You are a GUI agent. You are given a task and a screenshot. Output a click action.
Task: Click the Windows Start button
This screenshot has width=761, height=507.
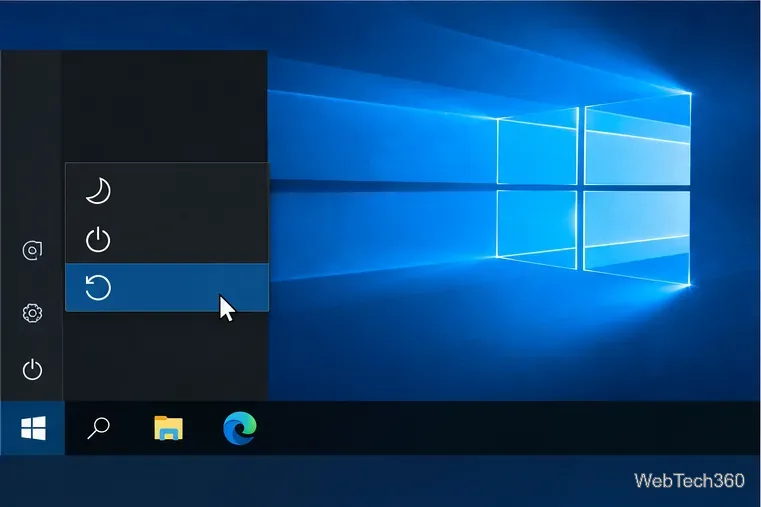coord(33,428)
